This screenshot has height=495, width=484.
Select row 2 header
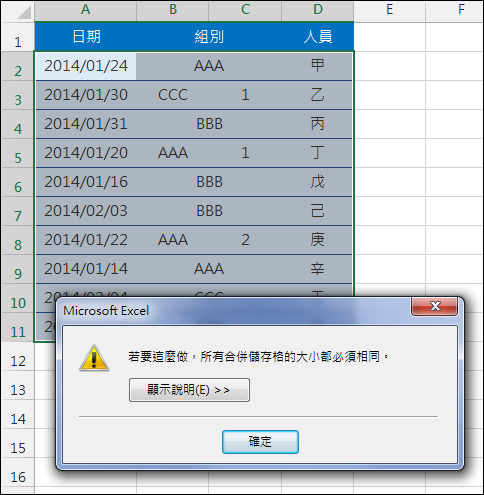click(x=18, y=66)
